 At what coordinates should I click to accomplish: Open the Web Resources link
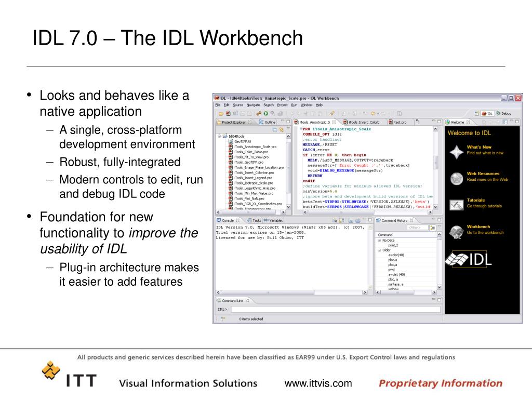tap(483, 174)
